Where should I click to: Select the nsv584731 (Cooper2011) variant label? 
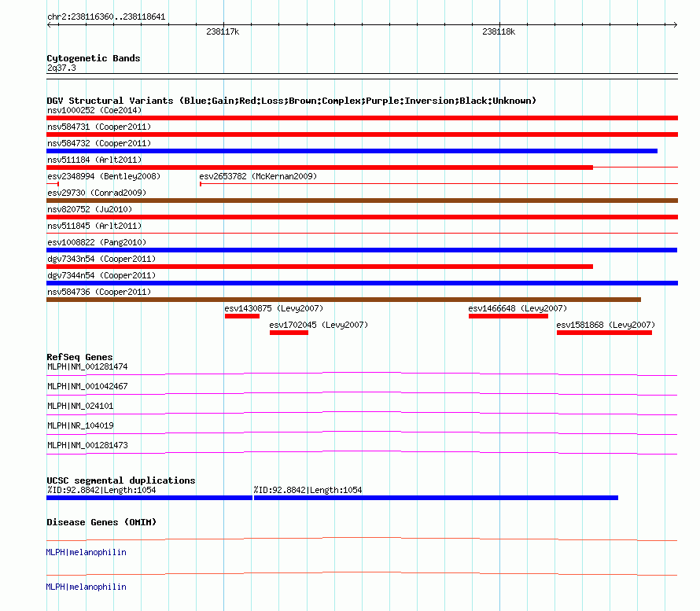pos(99,127)
